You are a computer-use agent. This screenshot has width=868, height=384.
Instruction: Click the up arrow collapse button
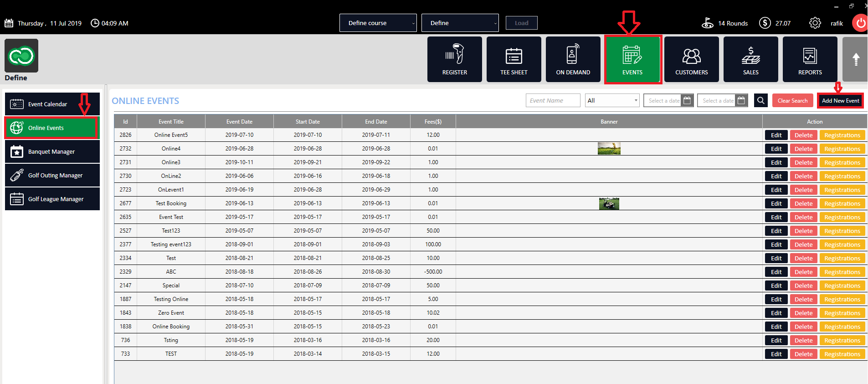pyautogui.click(x=855, y=59)
